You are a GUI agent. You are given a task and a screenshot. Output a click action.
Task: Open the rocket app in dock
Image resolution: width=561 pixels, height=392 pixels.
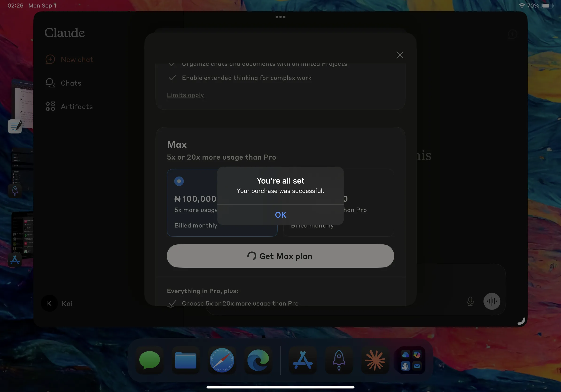pyautogui.click(x=339, y=360)
